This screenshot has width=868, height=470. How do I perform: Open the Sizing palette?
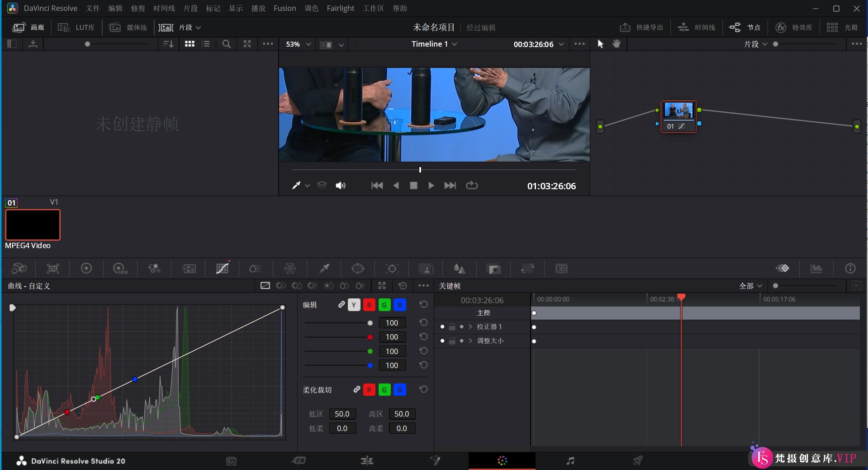pos(527,269)
